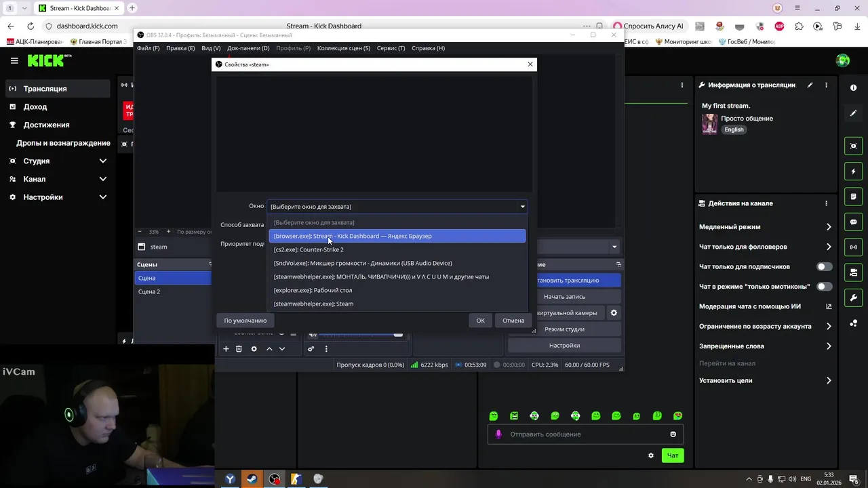Open OBS audio mixer three-dot menu

(326, 349)
